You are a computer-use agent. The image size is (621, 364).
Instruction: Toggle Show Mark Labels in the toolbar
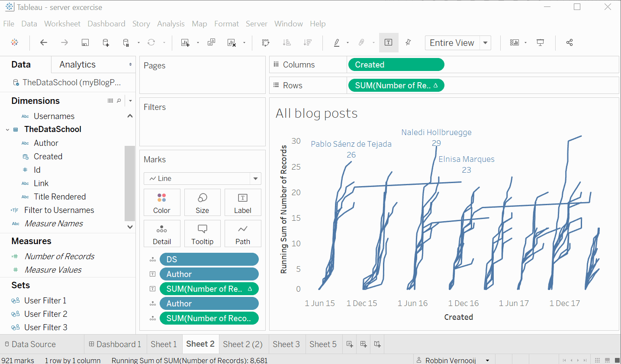pyautogui.click(x=388, y=42)
